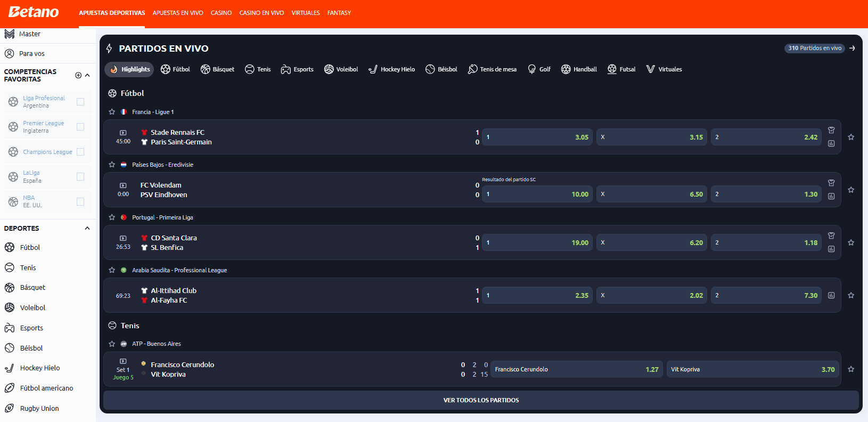
Task: Collapse the Competencias Favoritas section
Action: [87, 75]
